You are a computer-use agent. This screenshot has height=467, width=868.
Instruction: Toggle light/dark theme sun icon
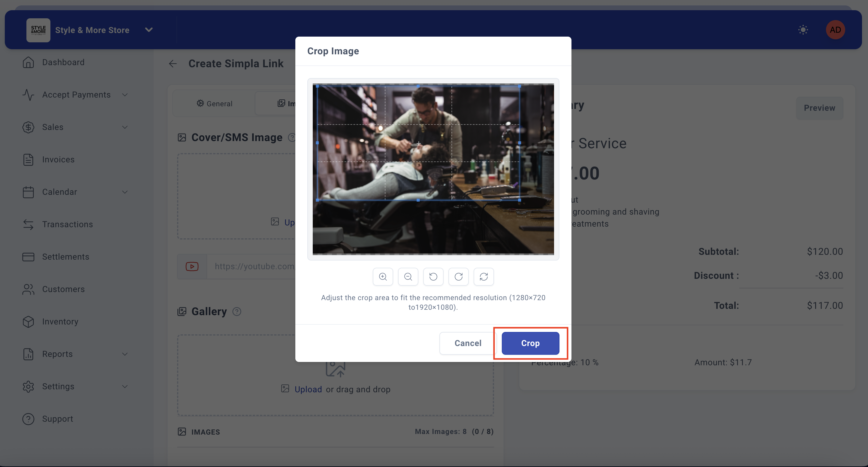point(803,30)
